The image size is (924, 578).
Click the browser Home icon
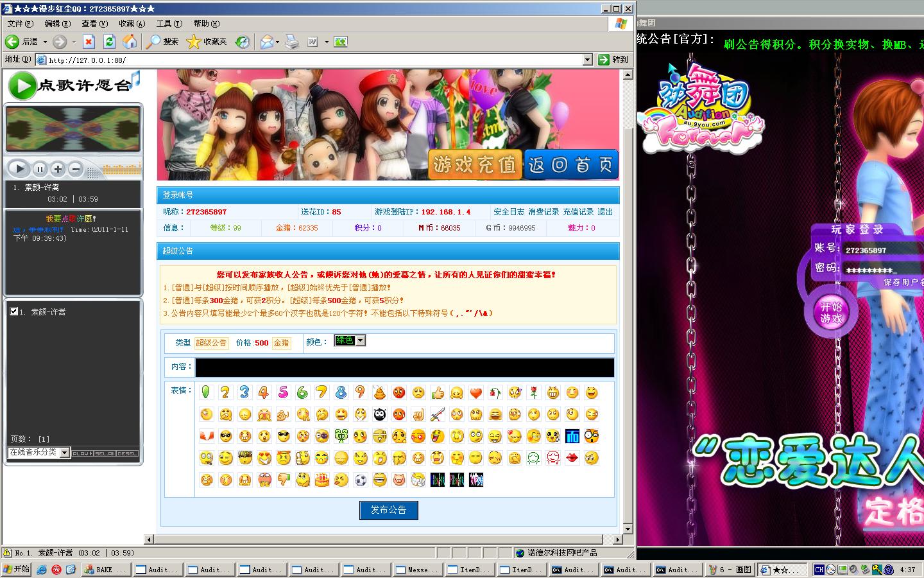click(x=130, y=42)
